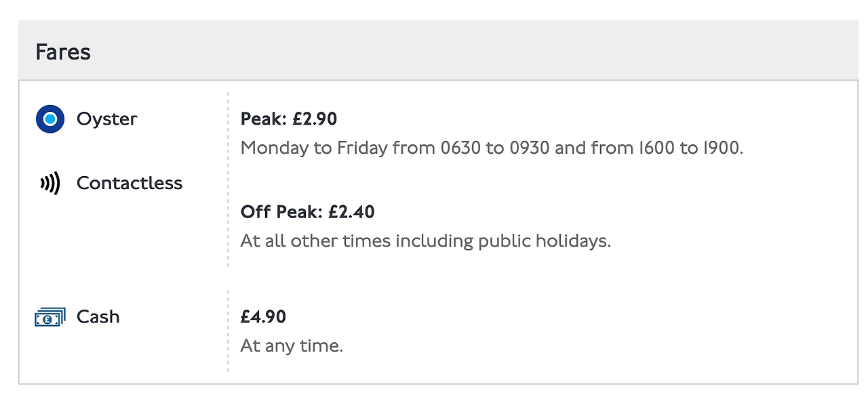
Task: Click the Fares section heading
Action: pyautogui.click(x=63, y=52)
